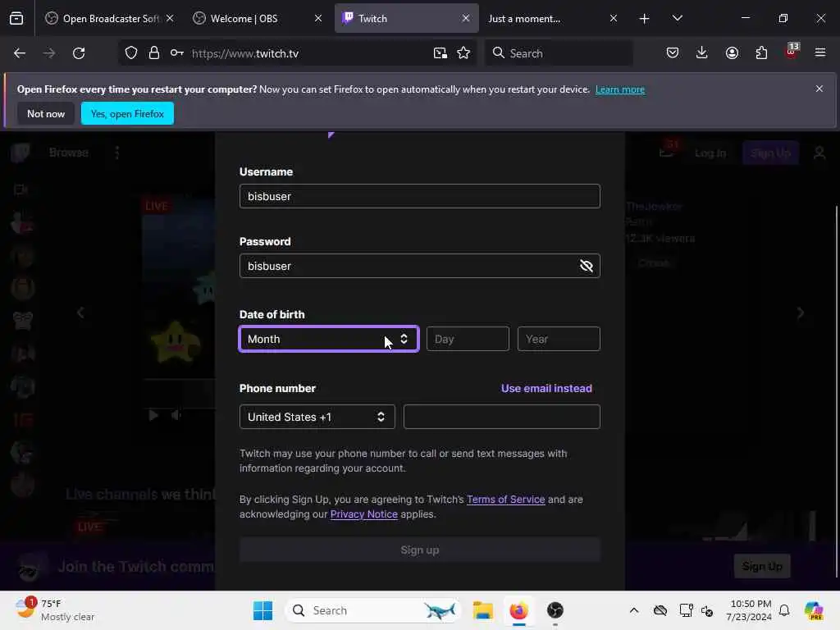Open the weather widget showing 75°F

tap(54, 610)
